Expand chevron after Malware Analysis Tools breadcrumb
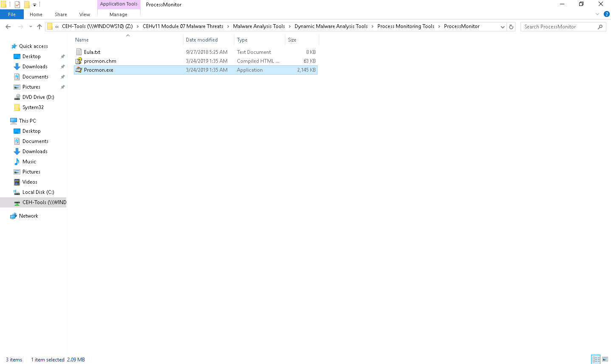This screenshot has height=364, width=611. point(290,26)
